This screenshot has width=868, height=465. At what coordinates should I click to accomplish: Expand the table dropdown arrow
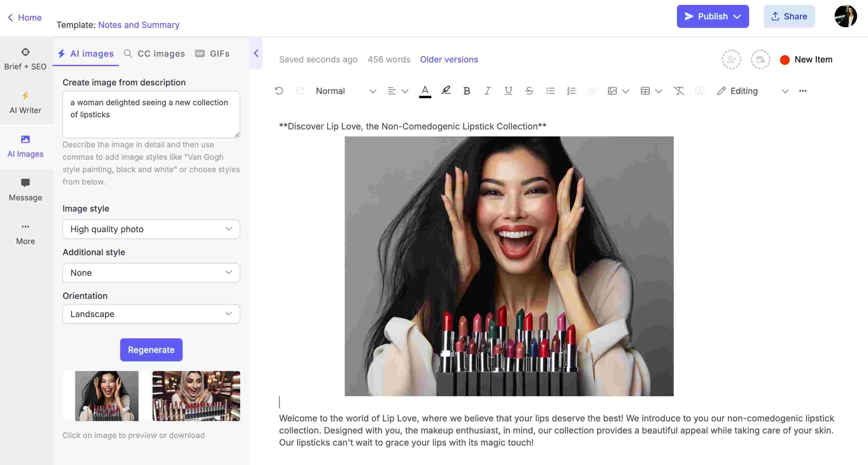pos(659,91)
